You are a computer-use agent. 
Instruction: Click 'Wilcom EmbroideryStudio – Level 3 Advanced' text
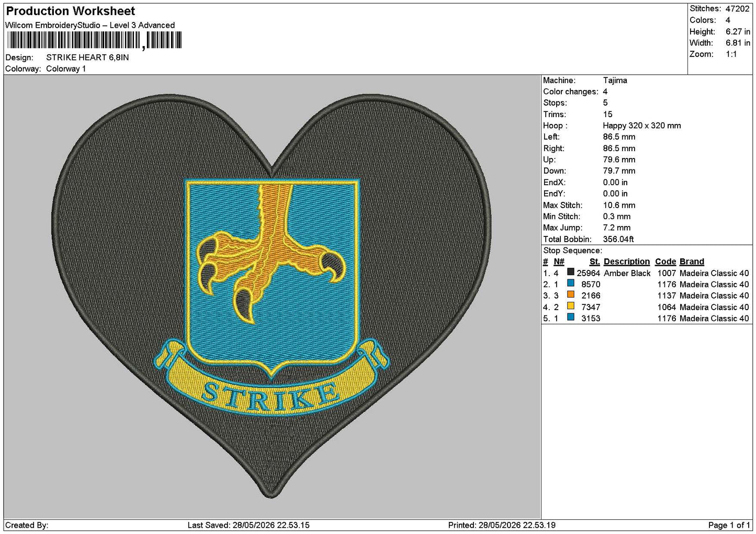(x=90, y=25)
